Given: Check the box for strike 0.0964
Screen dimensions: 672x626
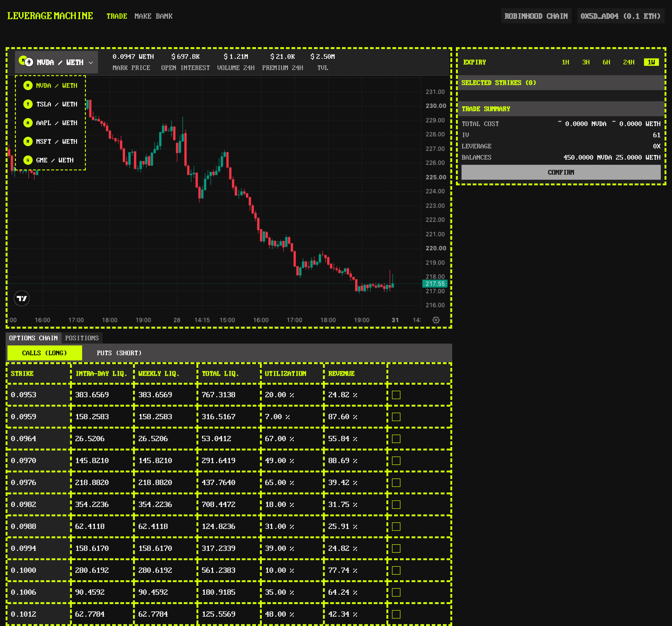Looking at the screenshot, I should tap(396, 439).
